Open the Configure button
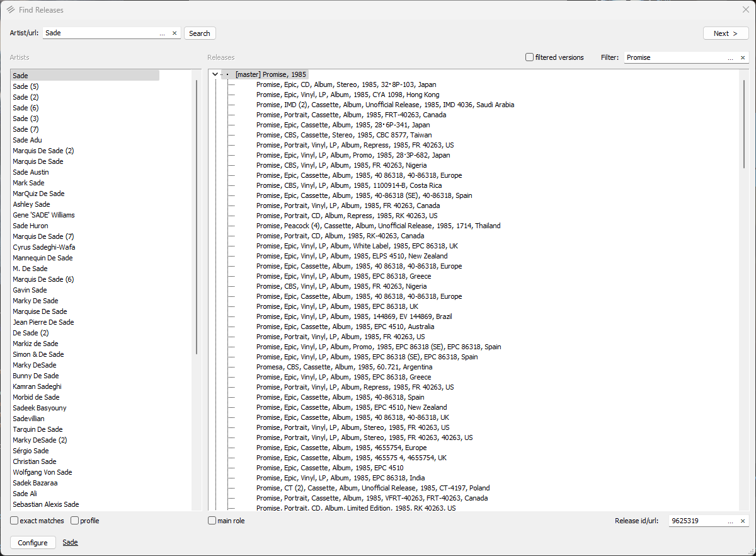This screenshot has width=756, height=556. pos(33,543)
